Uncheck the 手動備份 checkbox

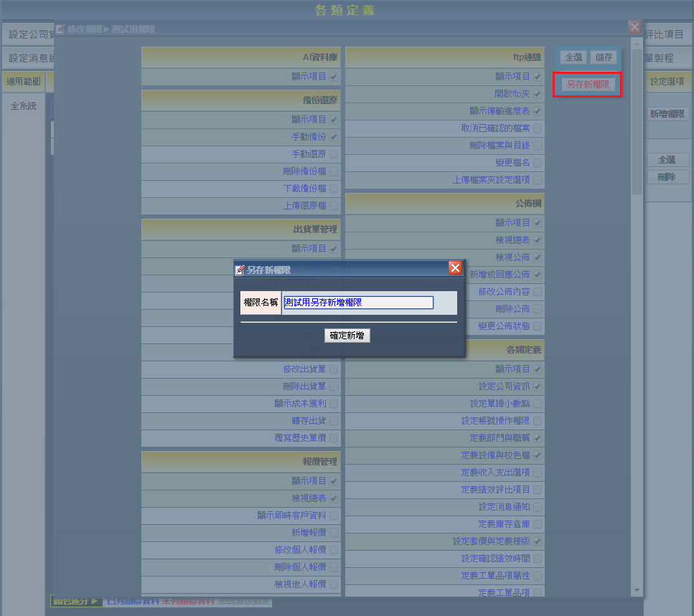334,137
